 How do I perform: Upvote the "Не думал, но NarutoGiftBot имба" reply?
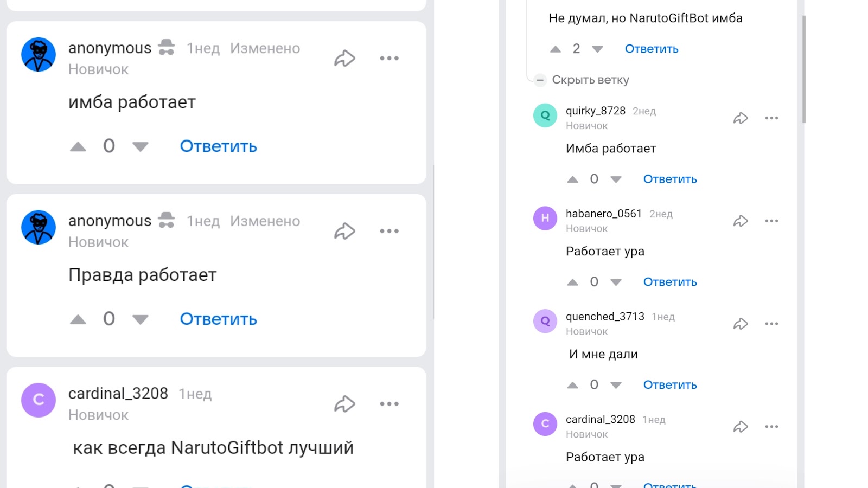tap(555, 49)
